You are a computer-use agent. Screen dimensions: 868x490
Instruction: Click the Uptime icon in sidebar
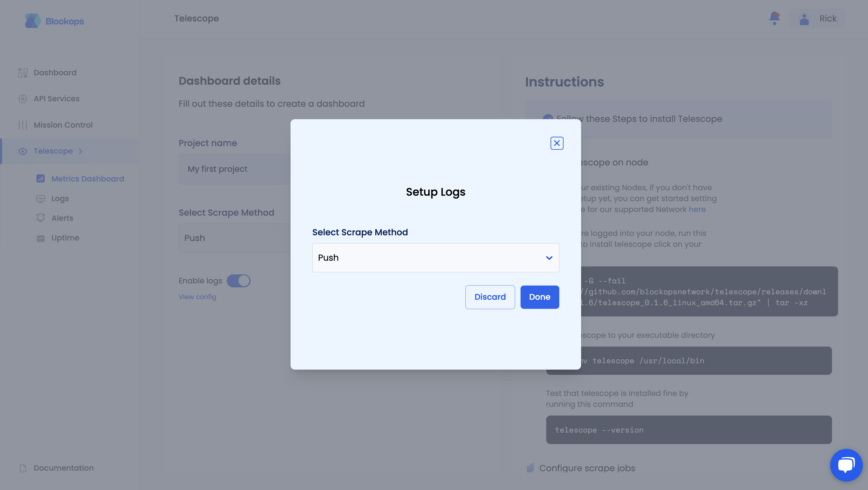click(x=41, y=238)
